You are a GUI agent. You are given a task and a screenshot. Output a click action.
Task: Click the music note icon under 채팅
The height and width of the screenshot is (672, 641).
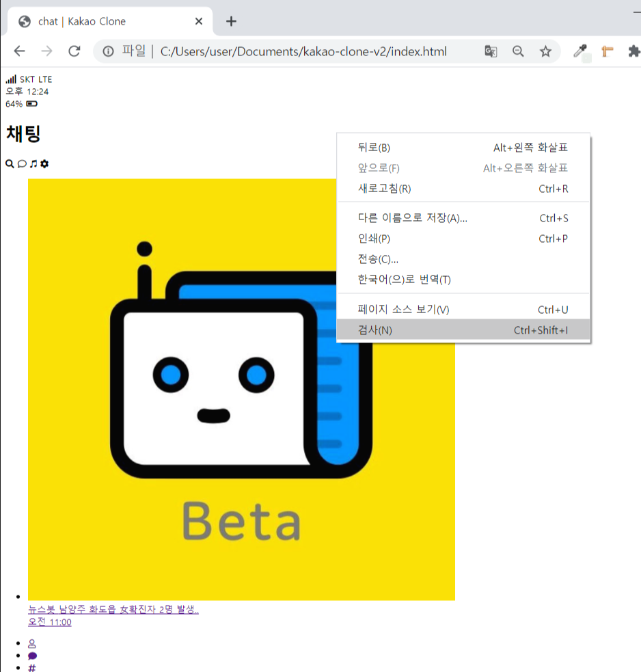click(x=33, y=163)
